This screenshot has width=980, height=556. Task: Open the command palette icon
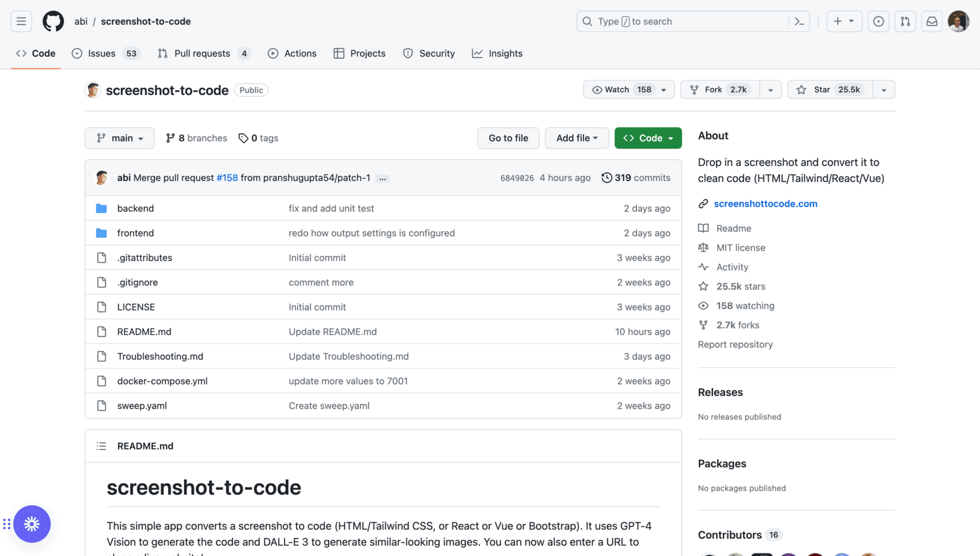tap(799, 22)
